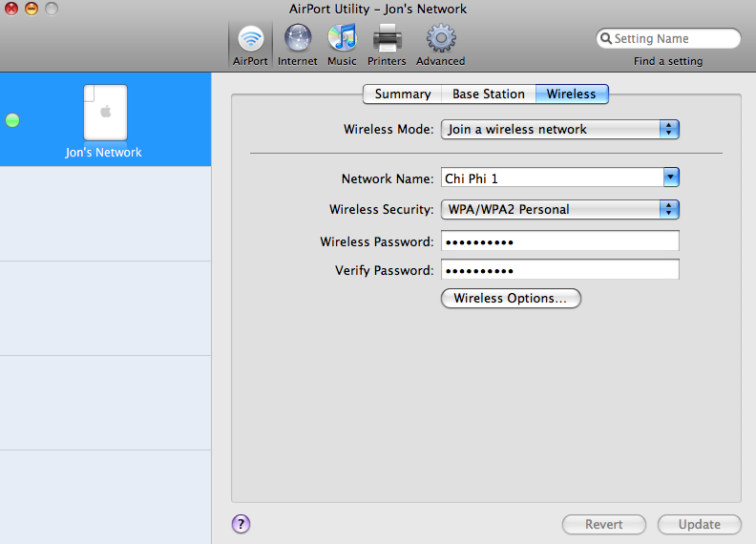Screen dimensions: 756x544
Task: Focus the Wireless Password field
Action: click(559, 241)
